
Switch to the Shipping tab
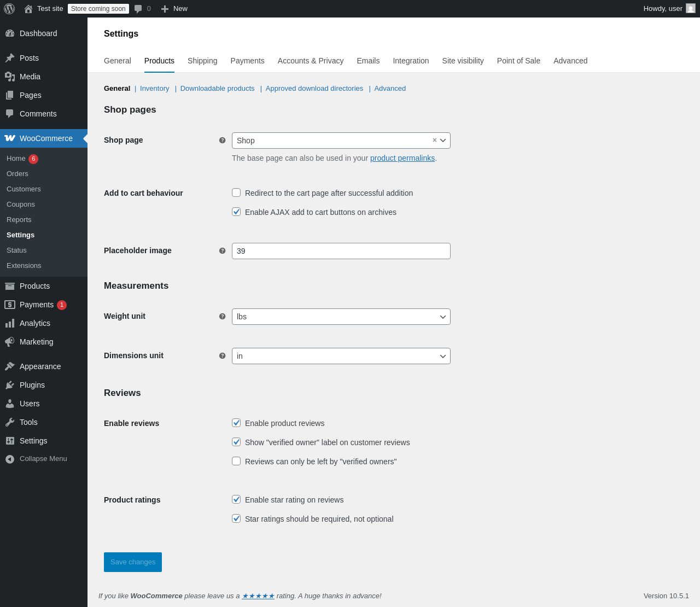pyautogui.click(x=202, y=61)
